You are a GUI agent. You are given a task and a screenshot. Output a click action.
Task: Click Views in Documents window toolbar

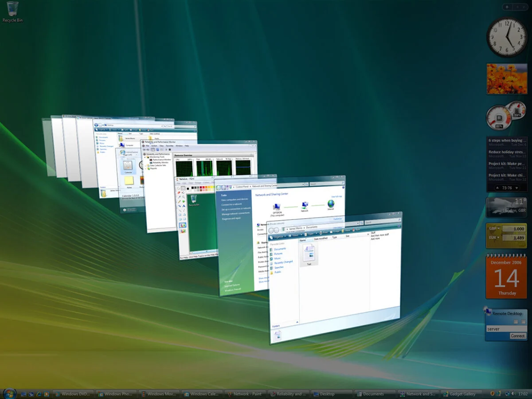point(295,235)
